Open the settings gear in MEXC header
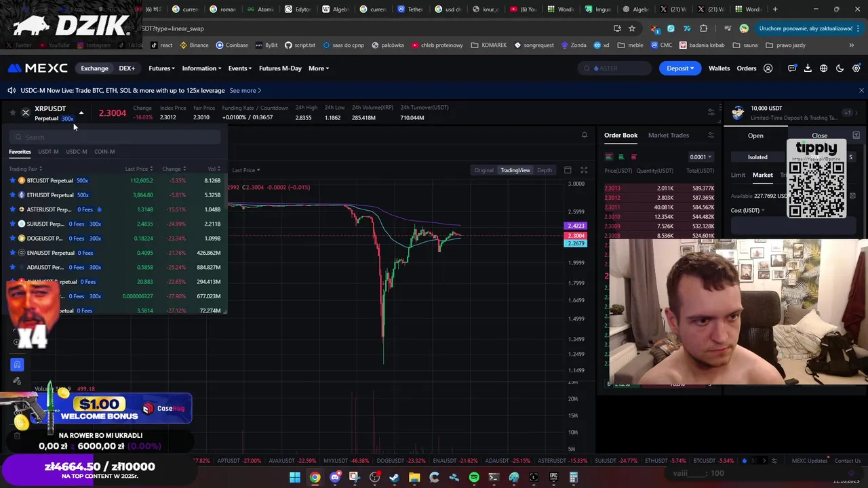 click(x=856, y=68)
